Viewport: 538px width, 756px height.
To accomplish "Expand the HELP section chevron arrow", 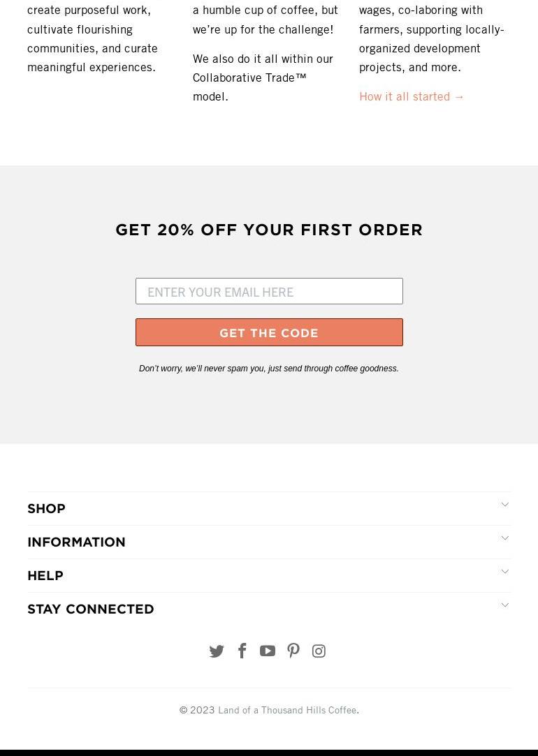I will tap(504, 571).
